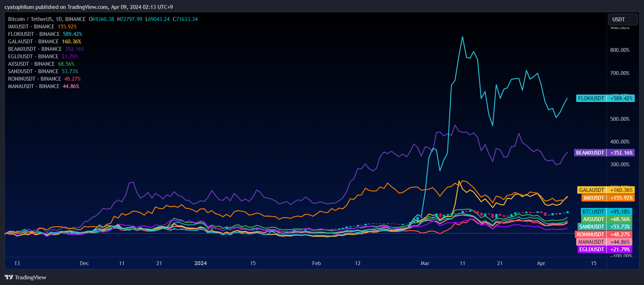Select EGLDUSDT · BINANCE legend row
This screenshot has height=285, width=644.
coord(43,57)
